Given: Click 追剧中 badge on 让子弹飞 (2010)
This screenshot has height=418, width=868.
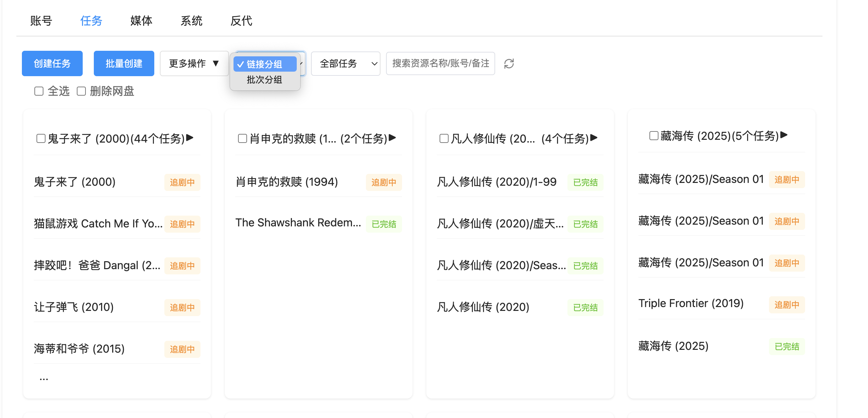Looking at the screenshot, I should pos(182,307).
